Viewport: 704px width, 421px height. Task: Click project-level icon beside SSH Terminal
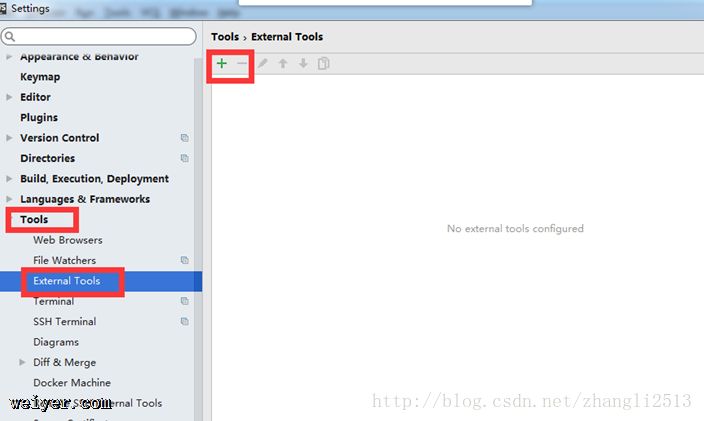185,321
